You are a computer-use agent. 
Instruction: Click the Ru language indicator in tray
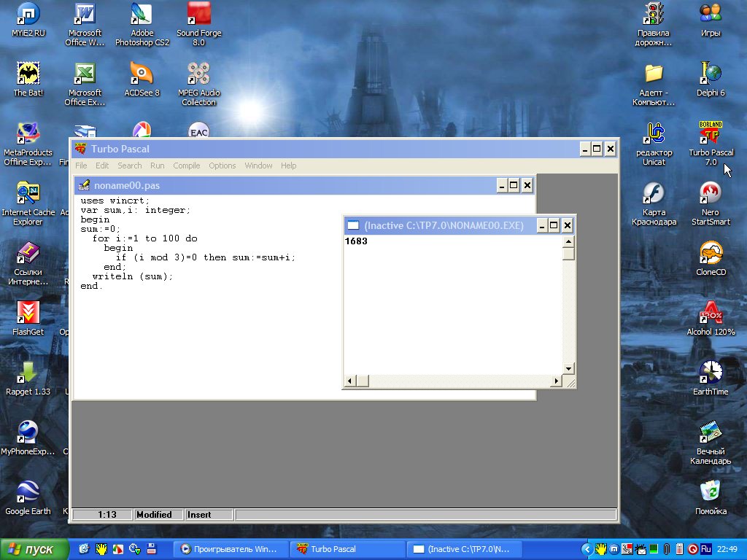[x=705, y=549]
